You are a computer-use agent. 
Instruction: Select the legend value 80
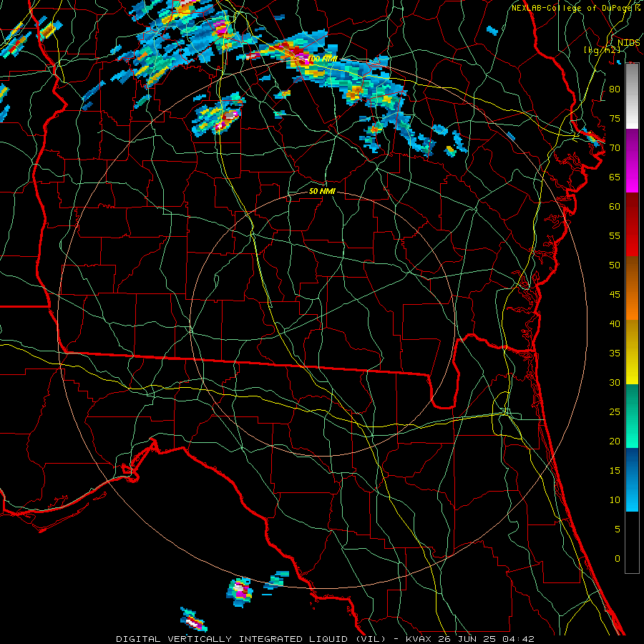(615, 89)
